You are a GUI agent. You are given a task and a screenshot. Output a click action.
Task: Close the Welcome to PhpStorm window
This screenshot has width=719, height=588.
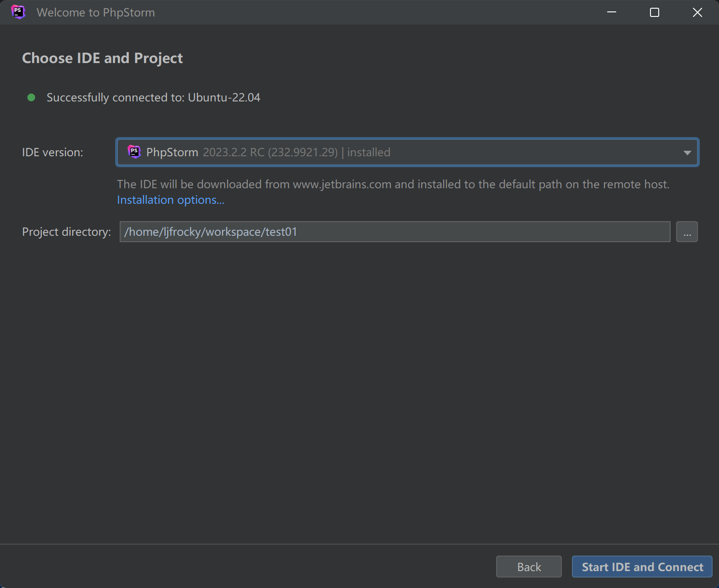(x=697, y=12)
